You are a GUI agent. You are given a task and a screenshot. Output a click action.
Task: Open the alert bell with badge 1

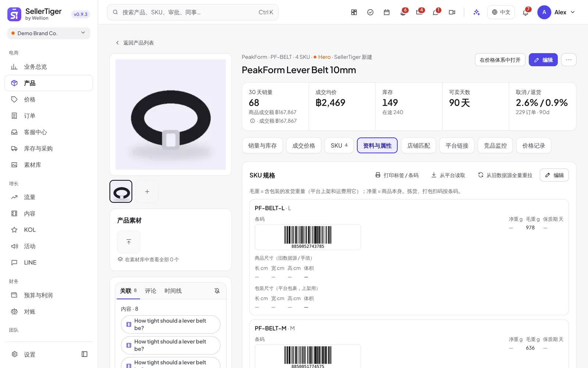tap(435, 12)
